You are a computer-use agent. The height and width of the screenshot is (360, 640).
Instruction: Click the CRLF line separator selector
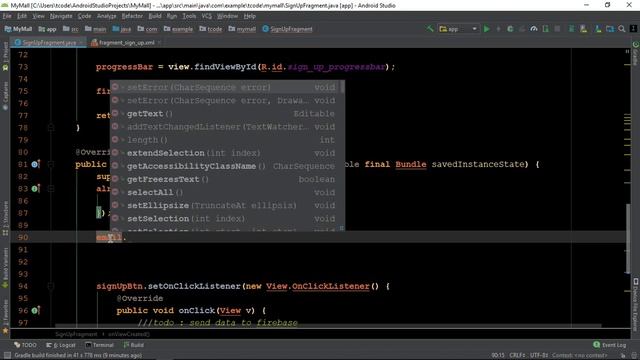coord(518,355)
